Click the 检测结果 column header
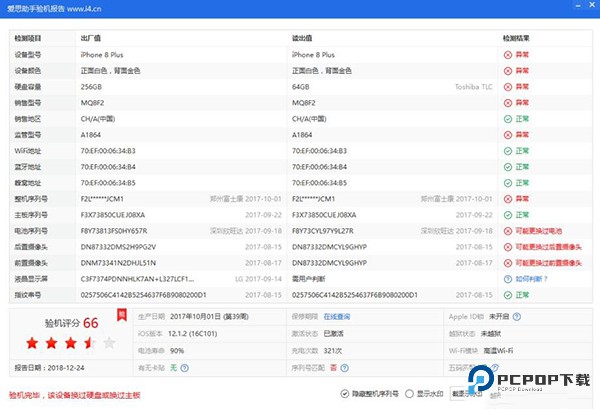Image resolution: width=600 pixels, height=409 pixels. click(516, 38)
